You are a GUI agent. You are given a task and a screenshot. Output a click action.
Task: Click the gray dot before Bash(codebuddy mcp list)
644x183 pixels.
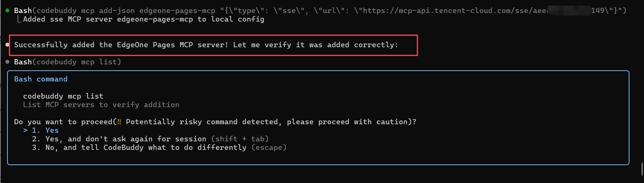[x=7, y=62]
